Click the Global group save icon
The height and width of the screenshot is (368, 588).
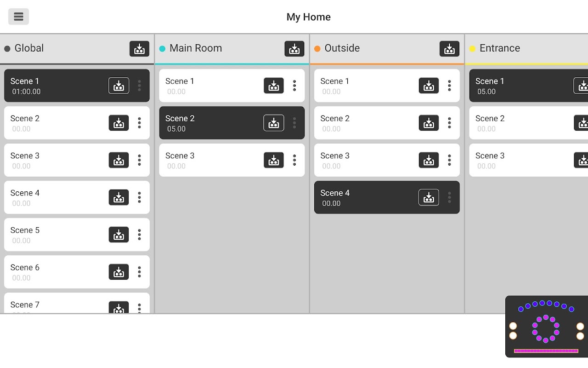[139, 49]
